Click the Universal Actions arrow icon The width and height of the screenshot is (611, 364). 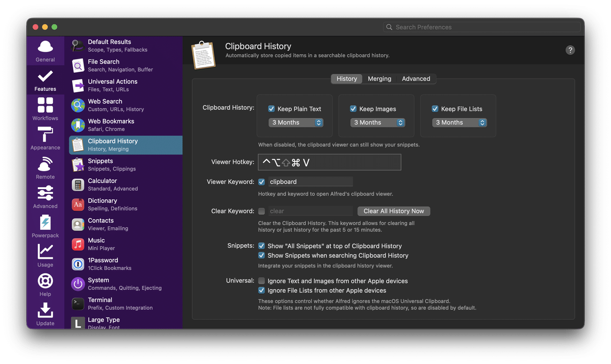tap(78, 85)
